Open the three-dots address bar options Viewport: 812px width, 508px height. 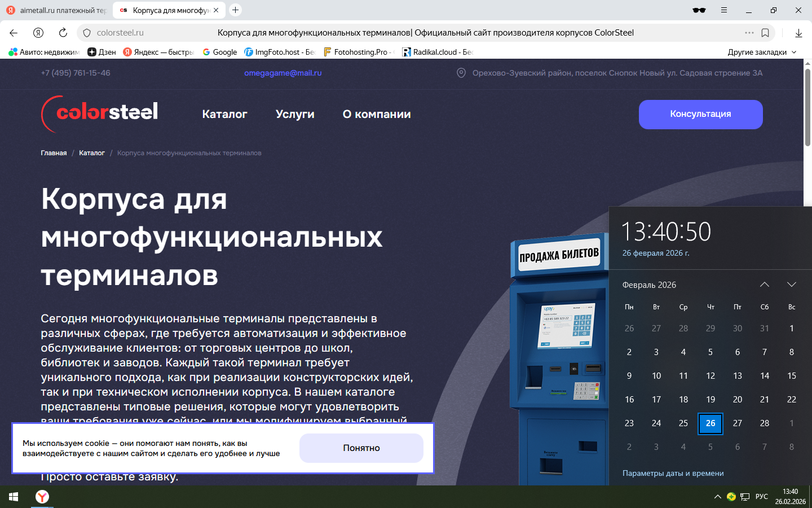749,33
